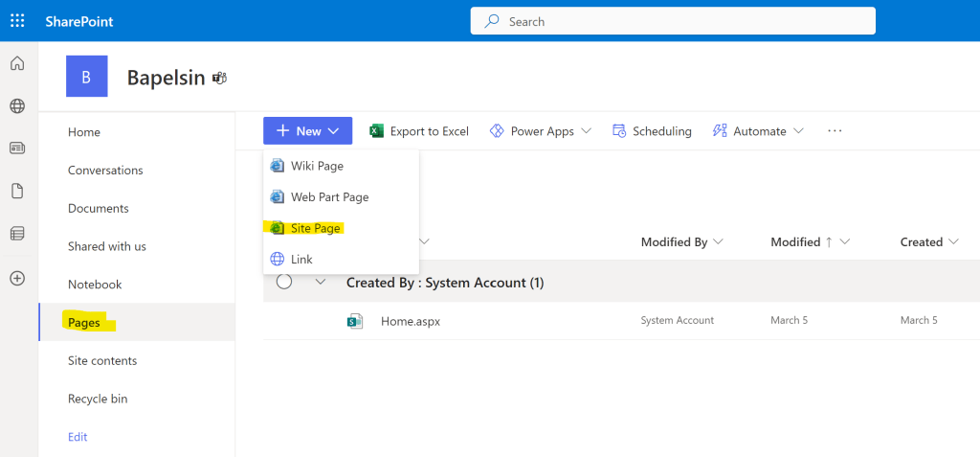Open the New dropdown button

pyautogui.click(x=307, y=131)
